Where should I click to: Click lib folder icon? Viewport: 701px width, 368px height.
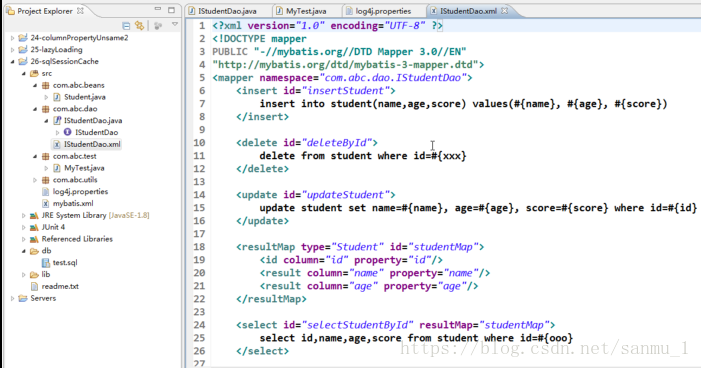click(x=34, y=275)
